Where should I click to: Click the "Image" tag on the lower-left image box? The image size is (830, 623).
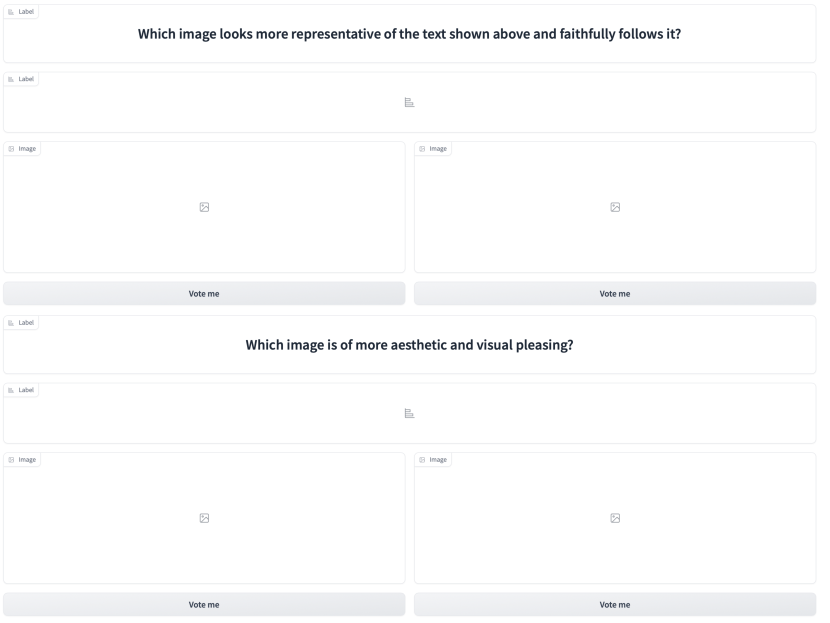[x=22, y=460]
